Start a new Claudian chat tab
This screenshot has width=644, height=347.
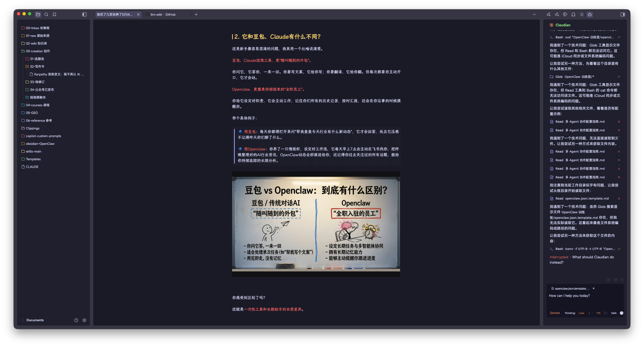point(609,280)
